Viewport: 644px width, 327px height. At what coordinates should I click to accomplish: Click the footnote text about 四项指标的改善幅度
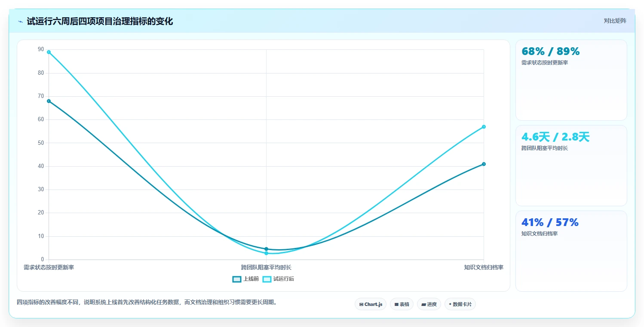point(148,302)
